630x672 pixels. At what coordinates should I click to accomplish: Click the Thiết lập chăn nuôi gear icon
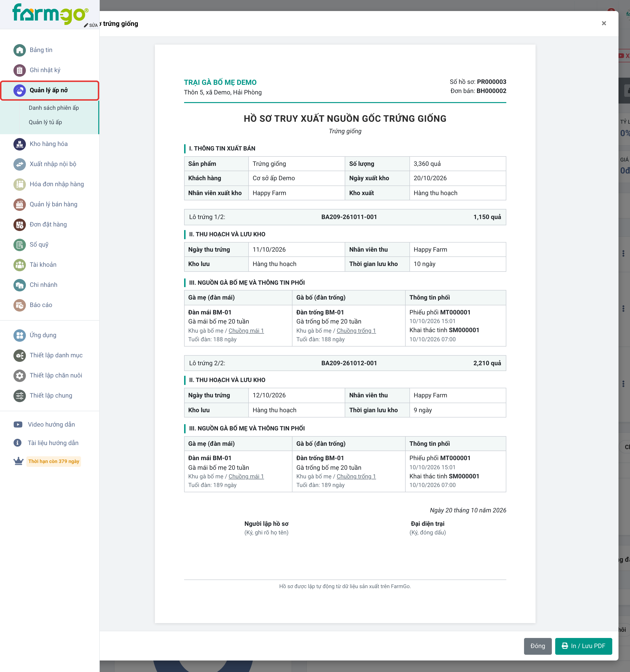pyautogui.click(x=20, y=376)
